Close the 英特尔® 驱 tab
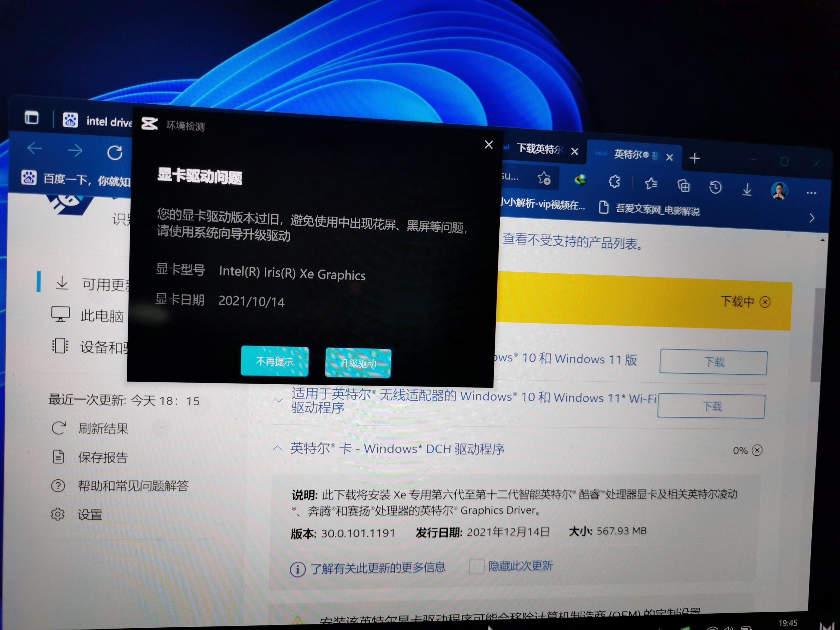 click(x=669, y=157)
